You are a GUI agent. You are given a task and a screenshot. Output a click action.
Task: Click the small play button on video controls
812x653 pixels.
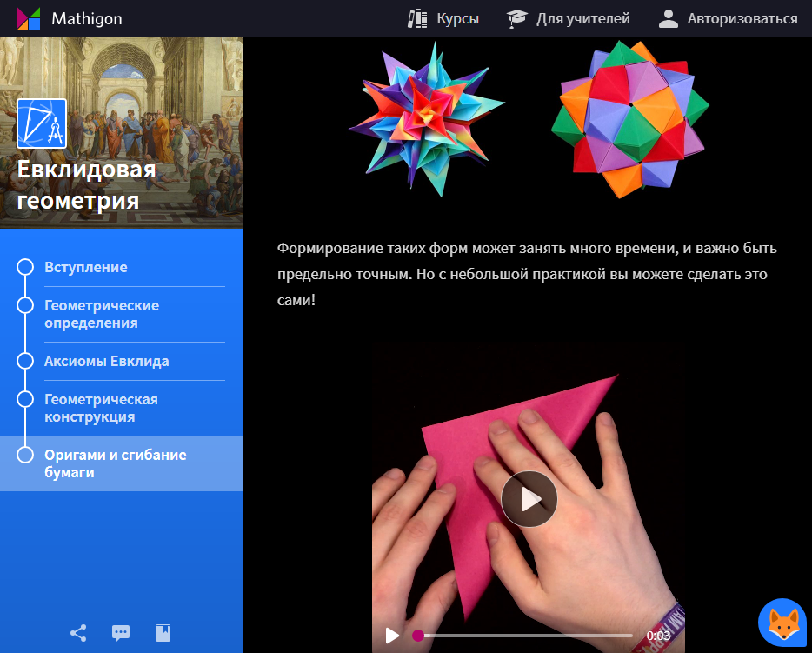coord(393,636)
